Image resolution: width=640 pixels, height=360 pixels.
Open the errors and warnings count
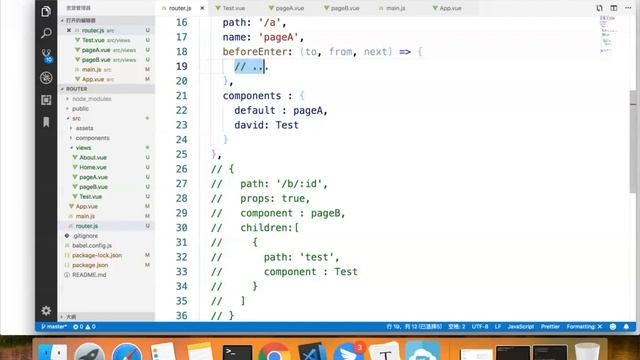click(84, 327)
